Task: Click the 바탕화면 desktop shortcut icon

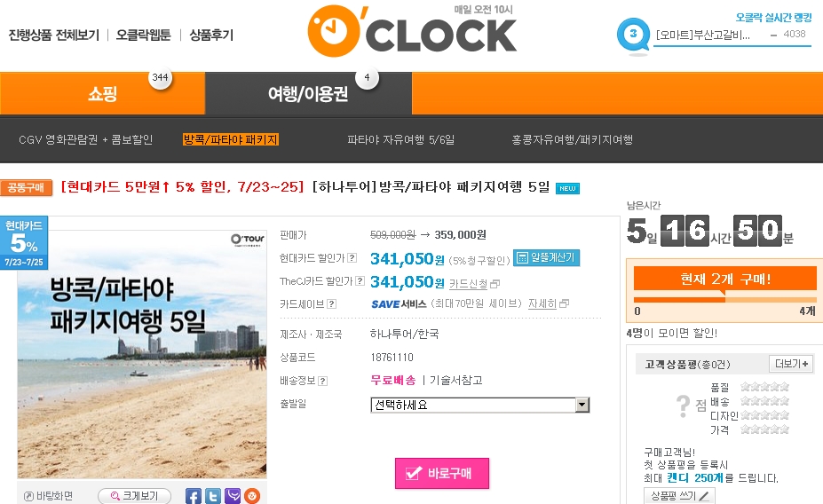Action: pyautogui.click(x=29, y=496)
